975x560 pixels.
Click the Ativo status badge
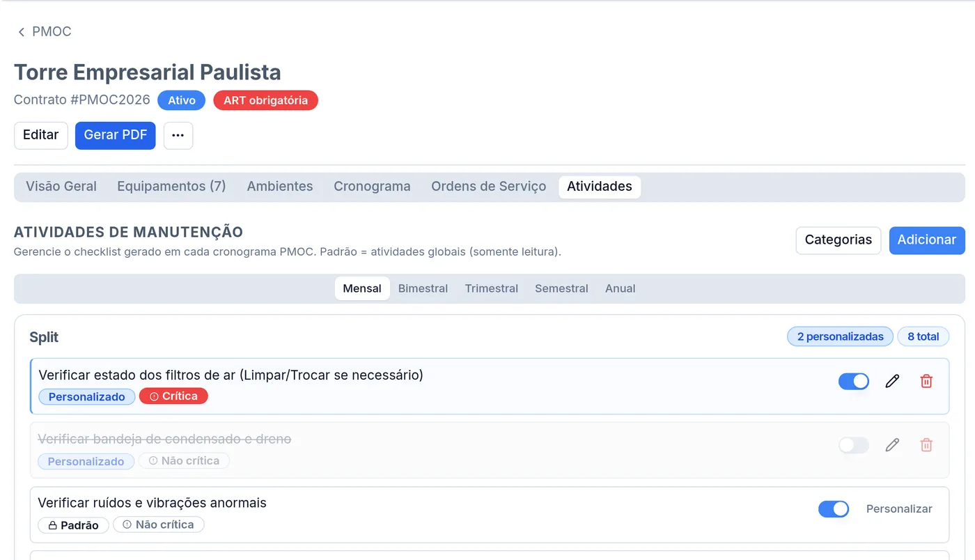[x=182, y=100]
